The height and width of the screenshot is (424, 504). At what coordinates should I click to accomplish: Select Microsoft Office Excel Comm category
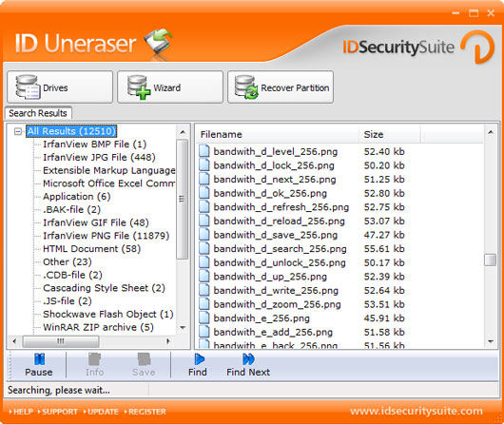[109, 183]
